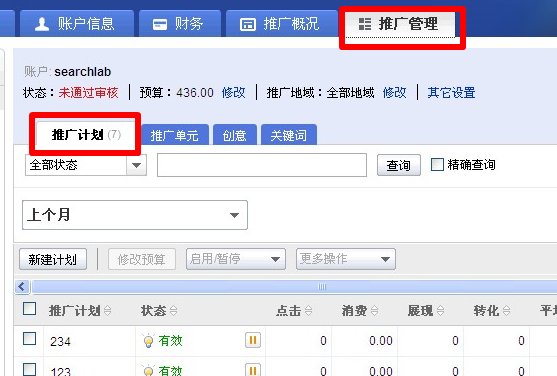Sort by the 点击 column
Screen dimensions: 557x376
click(294, 311)
